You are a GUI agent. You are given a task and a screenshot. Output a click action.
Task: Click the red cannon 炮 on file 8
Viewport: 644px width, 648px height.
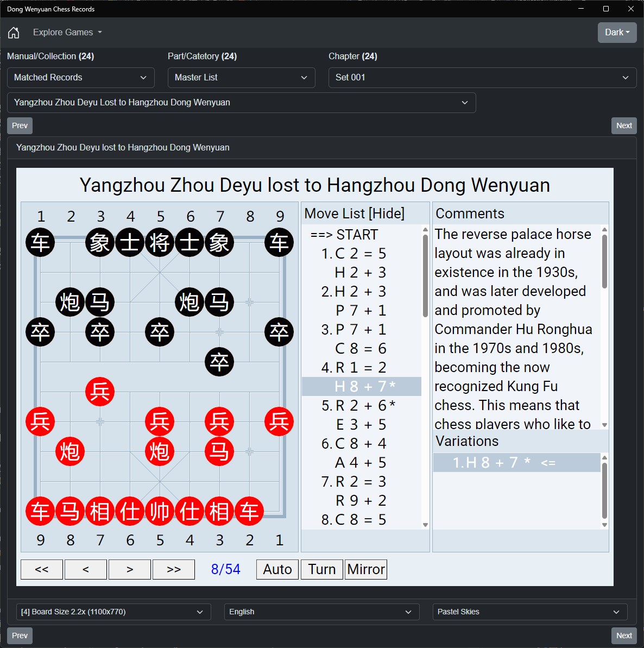point(70,451)
